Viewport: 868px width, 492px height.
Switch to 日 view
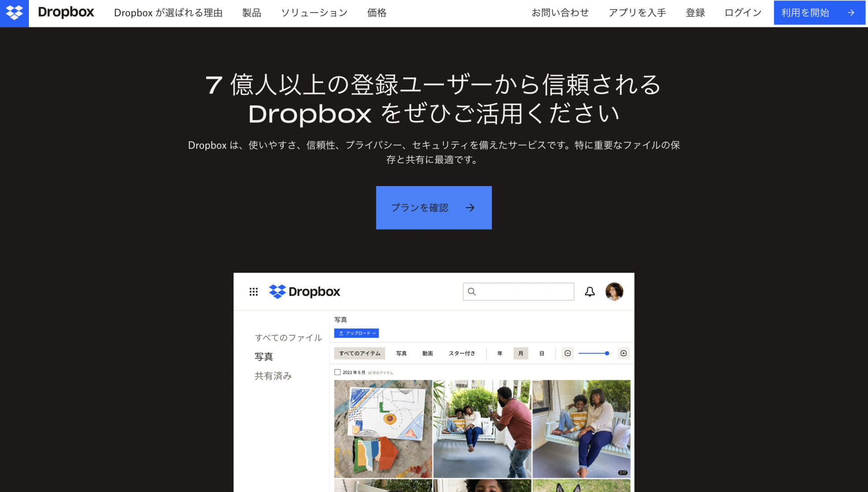tap(542, 353)
